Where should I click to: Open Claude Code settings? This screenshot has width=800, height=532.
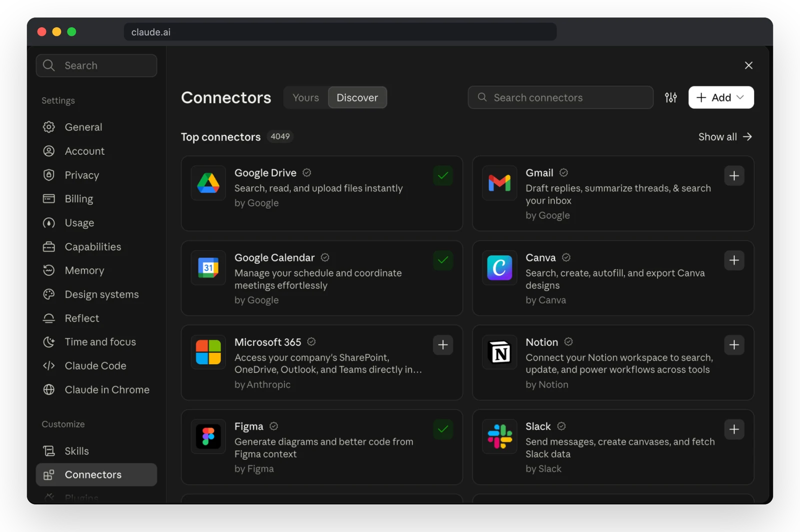(96, 366)
